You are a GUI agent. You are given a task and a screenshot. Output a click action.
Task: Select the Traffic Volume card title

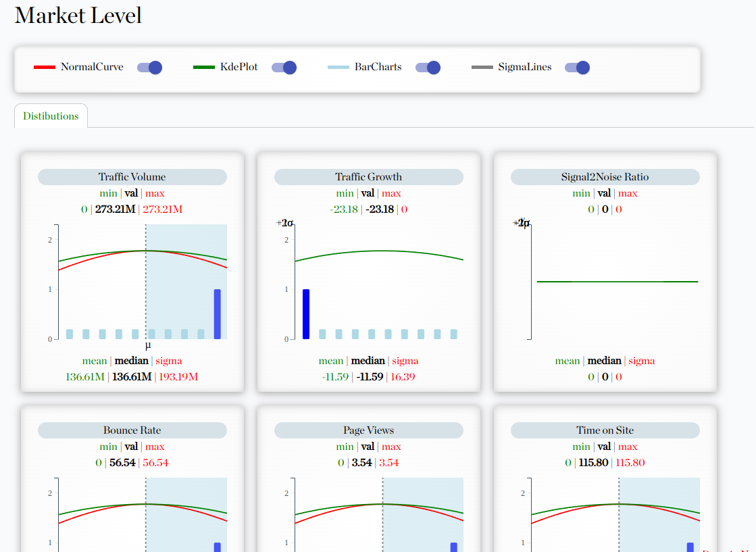point(132,177)
